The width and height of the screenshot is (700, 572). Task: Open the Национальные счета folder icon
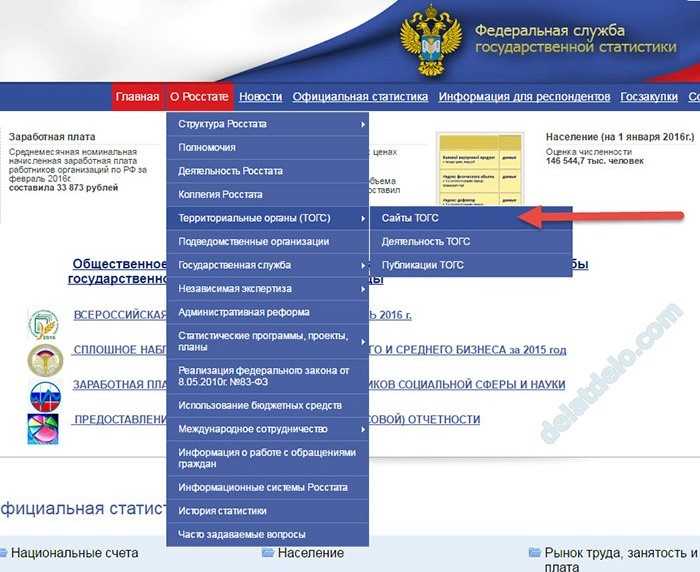click(3, 553)
